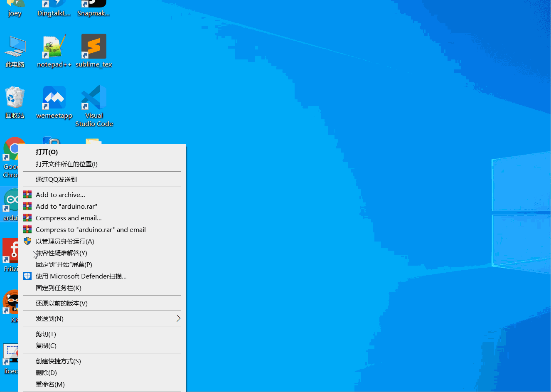Click WinRAR icon beside Add to archive...
The image size is (551, 392).
pos(27,194)
